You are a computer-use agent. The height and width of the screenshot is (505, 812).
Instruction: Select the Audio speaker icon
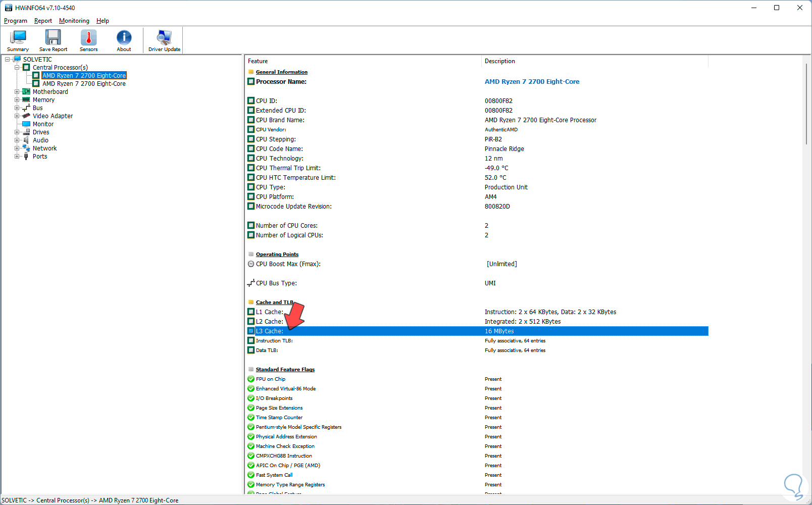coord(26,140)
